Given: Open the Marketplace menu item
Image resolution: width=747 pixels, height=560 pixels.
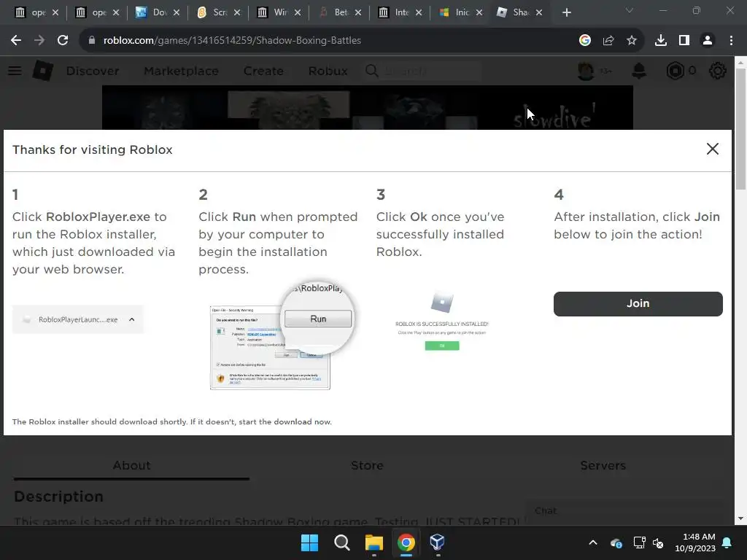Looking at the screenshot, I should pos(181,71).
